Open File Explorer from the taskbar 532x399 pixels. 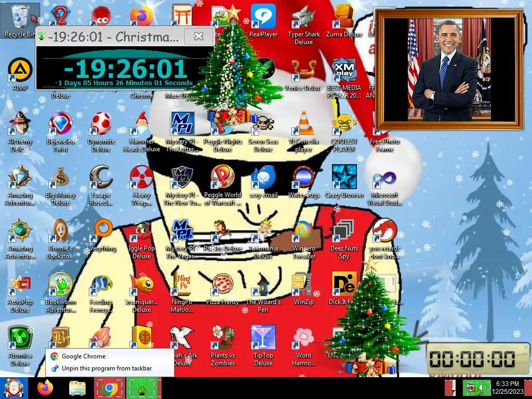77,388
